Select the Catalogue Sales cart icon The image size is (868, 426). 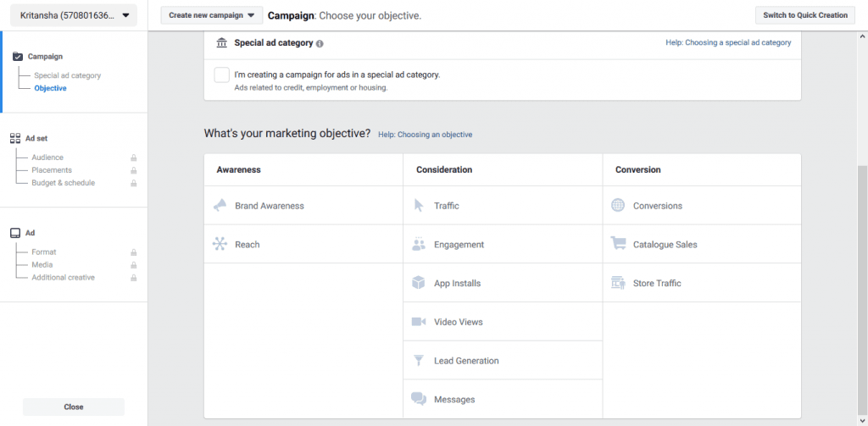pyautogui.click(x=618, y=244)
